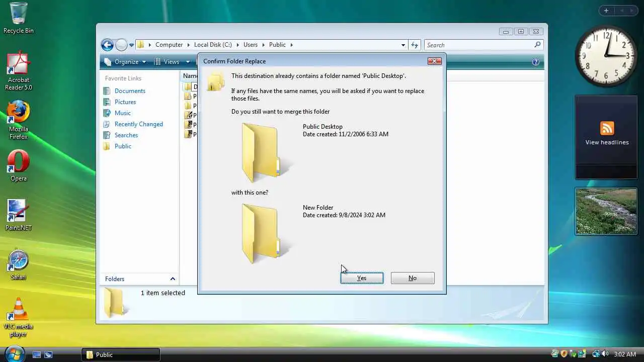644x362 pixels.
Task: Open the Windows Start orb
Action: [x=15, y=353]
